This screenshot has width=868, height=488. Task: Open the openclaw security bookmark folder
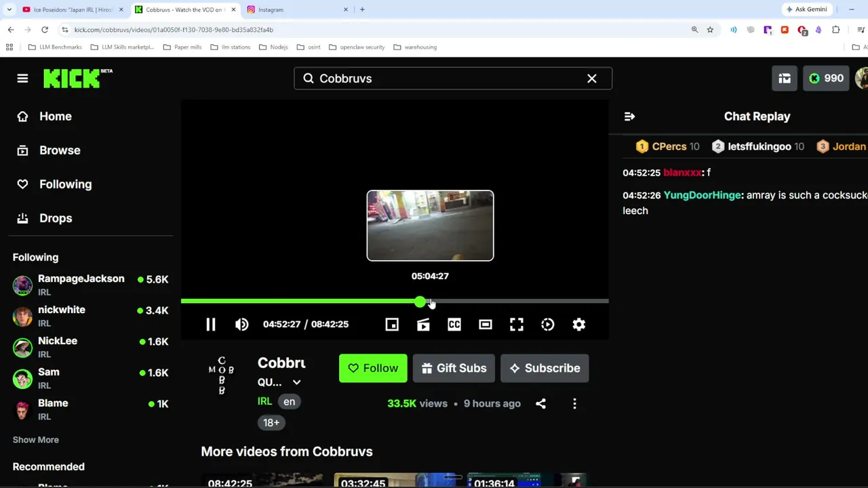point(357,47)
